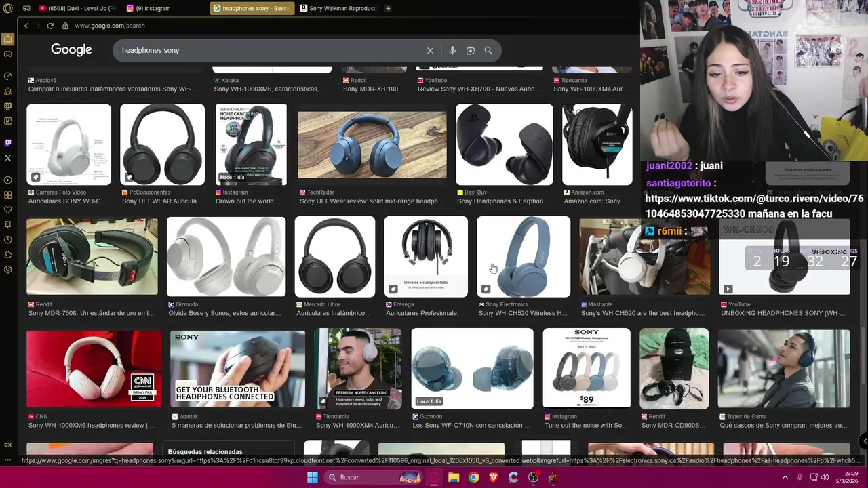Open a new tab with plus button
868x488 pixels.
point(388,8)
